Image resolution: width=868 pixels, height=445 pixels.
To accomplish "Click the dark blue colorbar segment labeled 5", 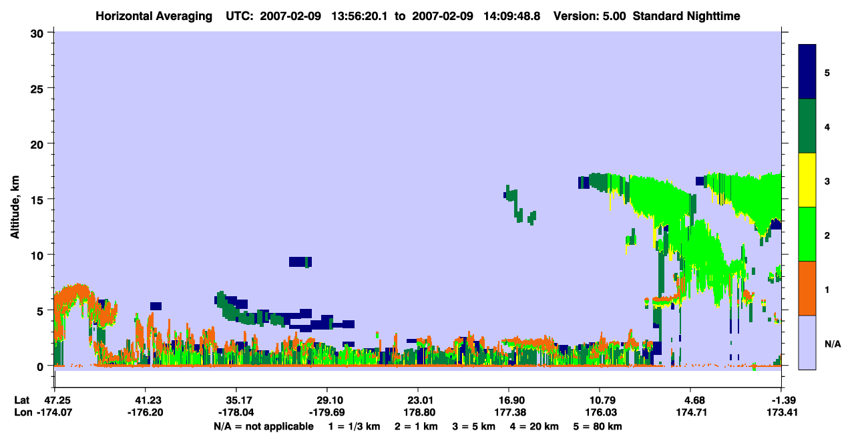I will [x=807, y=72].
